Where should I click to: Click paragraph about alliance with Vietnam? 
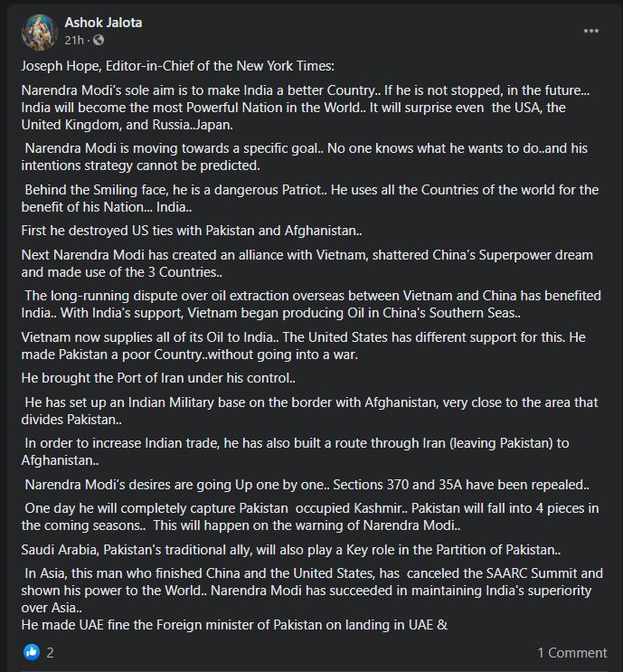[x=307, y=263]
